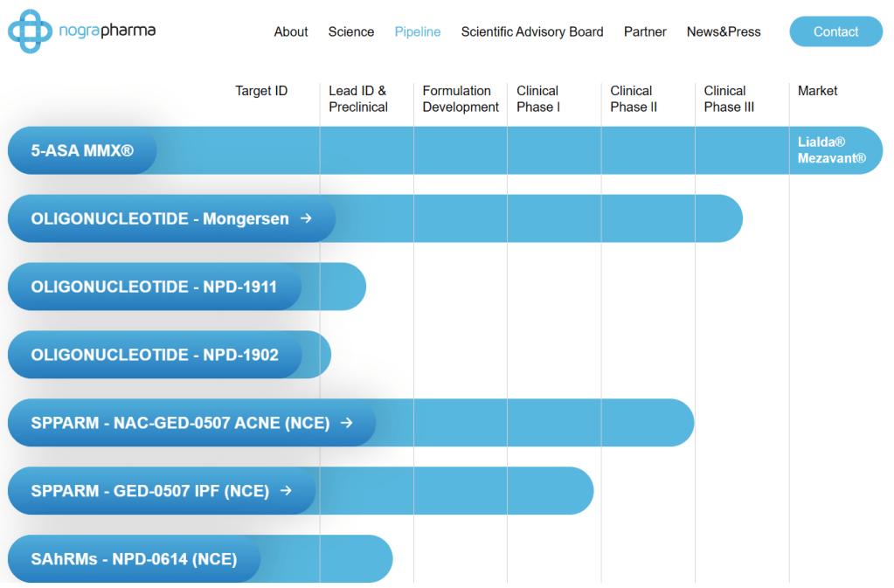Open the News&Press section
Viewport: 894px width, 588px height.
724,31
